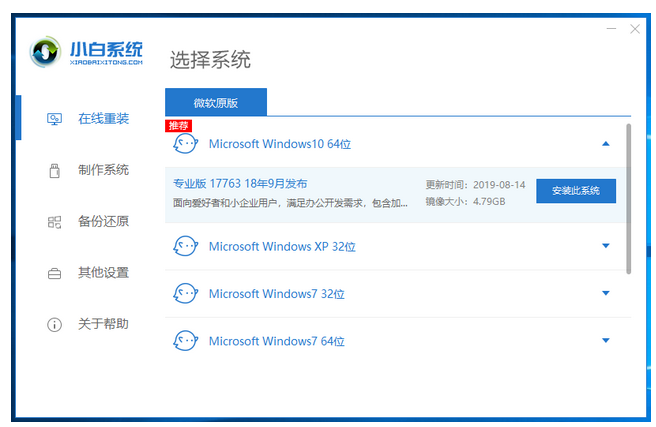Click the Windows7 64位 system icon
This screenshot has width=656, height=427.
point(185,341)
